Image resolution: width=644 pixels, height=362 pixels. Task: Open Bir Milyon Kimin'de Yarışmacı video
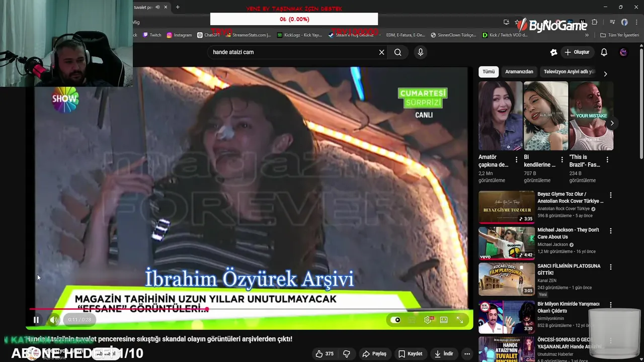507,317
